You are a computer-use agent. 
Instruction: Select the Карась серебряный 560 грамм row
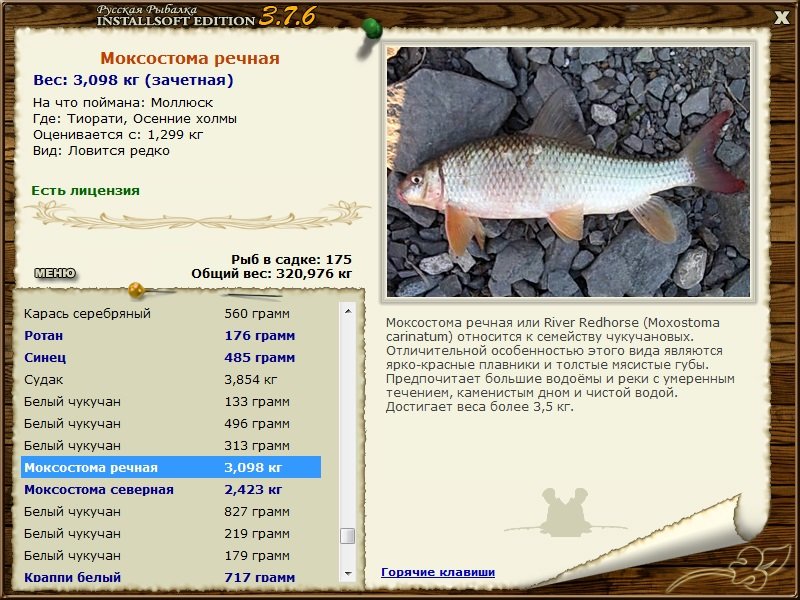pyautogui.click(x=171, y=313)
